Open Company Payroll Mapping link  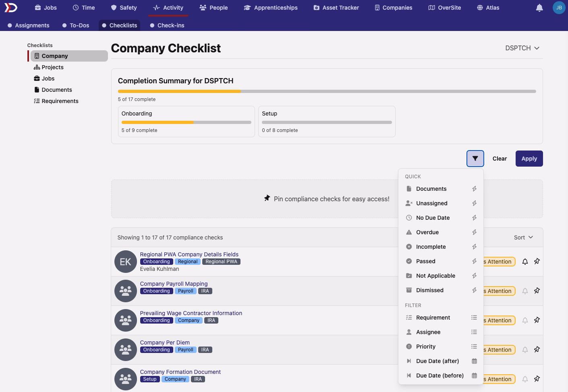click(x=174, y=284)
